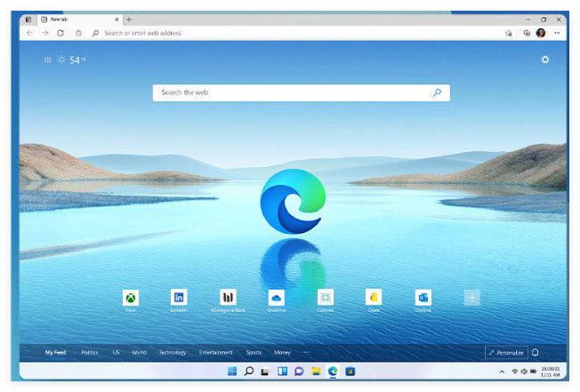Open the Woodgrove Bank quick link tile
Viewport: 580px width, 392px height.
point(228,298)
